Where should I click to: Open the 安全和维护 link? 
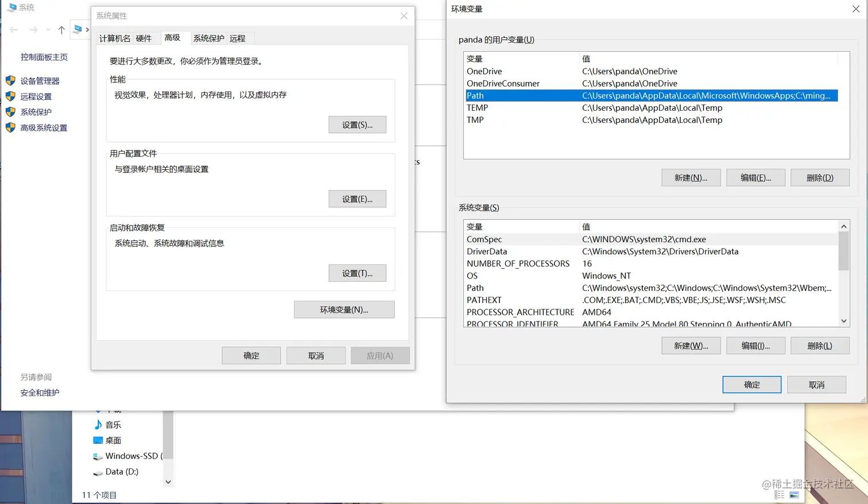point(40,393)
